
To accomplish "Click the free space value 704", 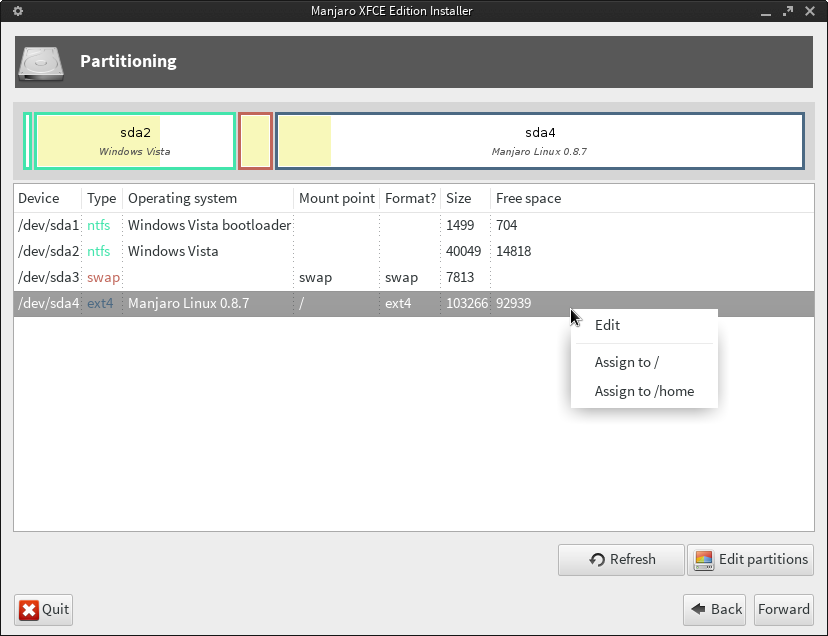I will pos(506,225).
